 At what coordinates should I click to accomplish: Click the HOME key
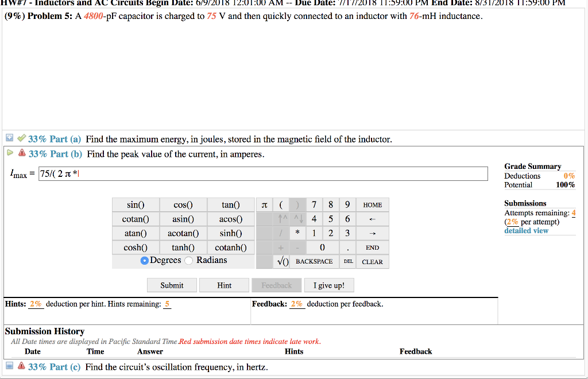pyautogui.click(x=372, y=204)
